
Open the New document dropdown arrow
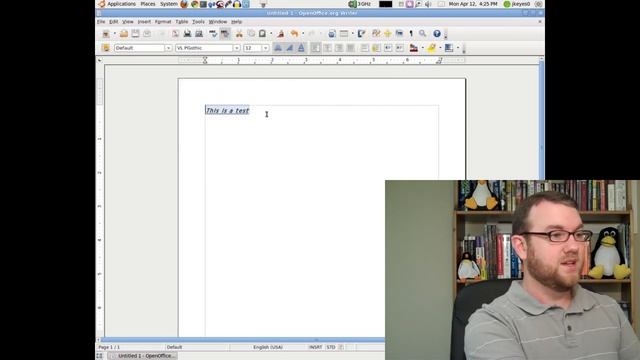(x=115, y=34)
